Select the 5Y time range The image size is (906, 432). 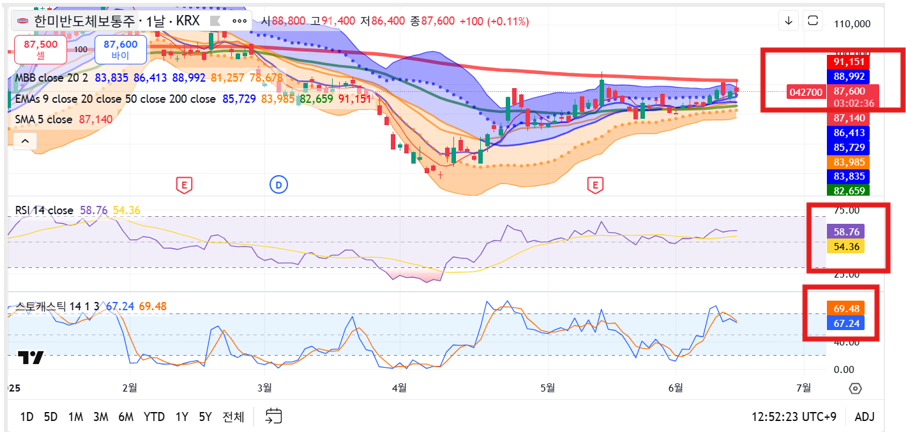tap(205, 416)
